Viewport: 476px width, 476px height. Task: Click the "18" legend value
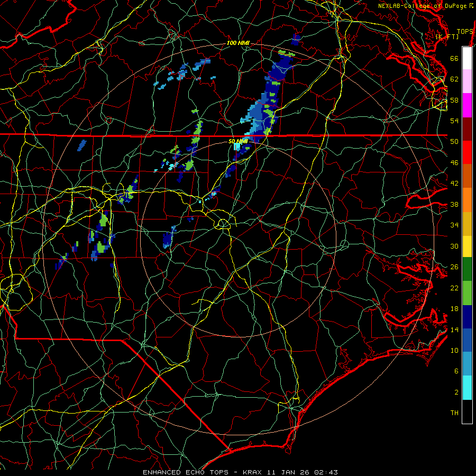click(x=454, y=309)
